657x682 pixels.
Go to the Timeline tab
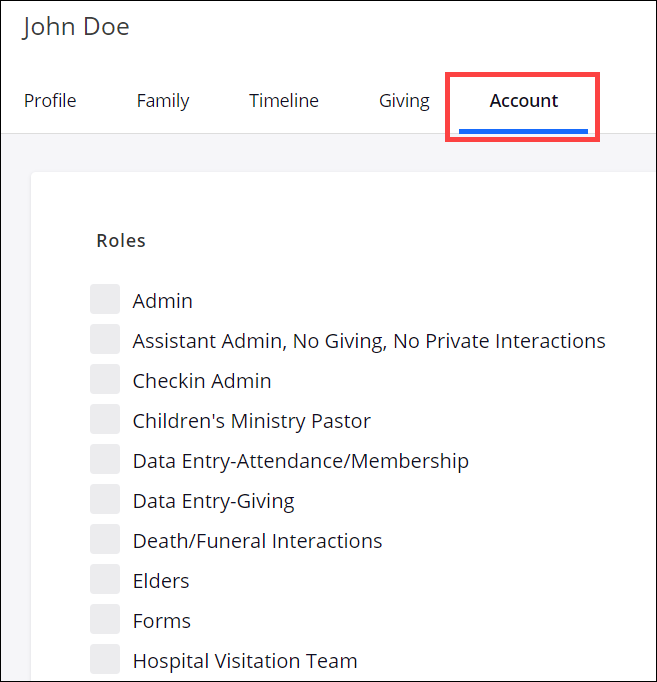pyautogui.click(x=284, y=101)
